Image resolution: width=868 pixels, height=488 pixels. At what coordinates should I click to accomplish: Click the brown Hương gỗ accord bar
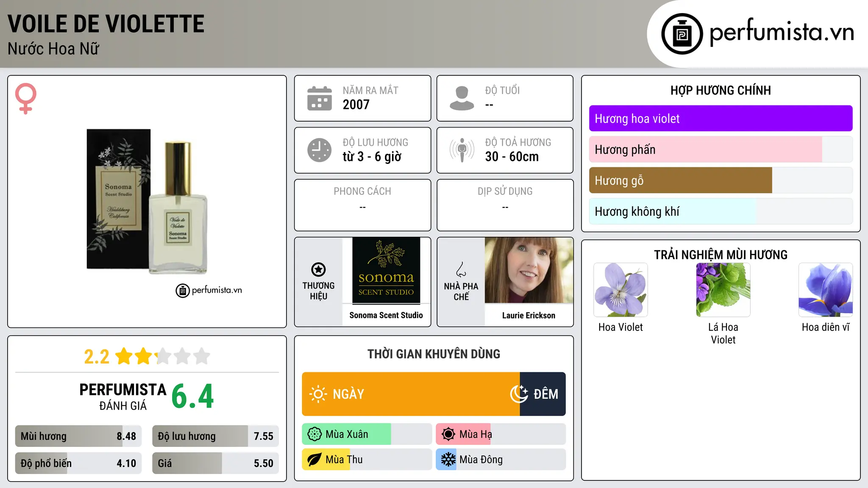coord(721,180)
